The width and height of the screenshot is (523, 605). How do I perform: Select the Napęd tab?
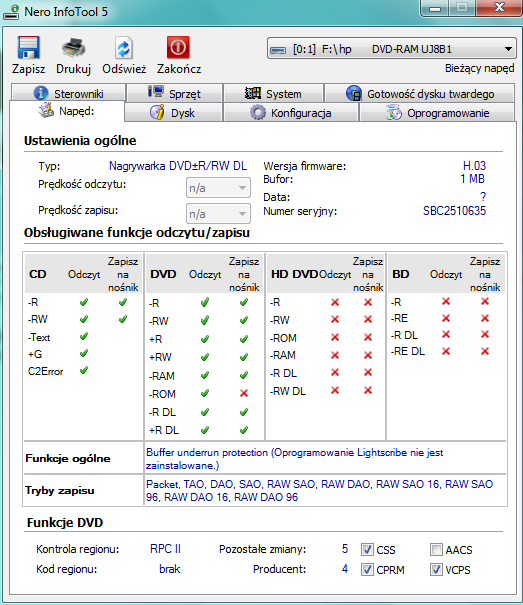(67, 111)
